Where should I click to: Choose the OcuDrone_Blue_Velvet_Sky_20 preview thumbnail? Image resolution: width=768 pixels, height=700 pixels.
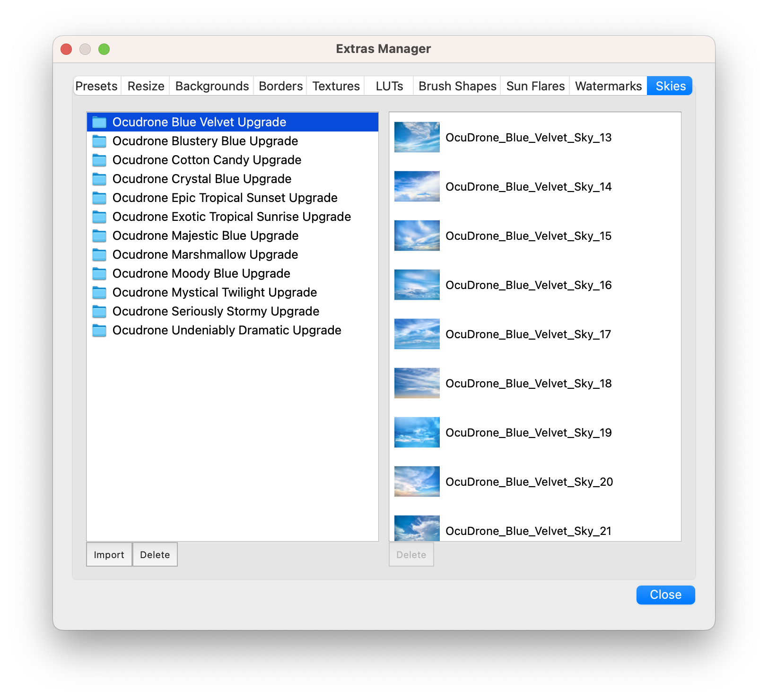(417, 481)
